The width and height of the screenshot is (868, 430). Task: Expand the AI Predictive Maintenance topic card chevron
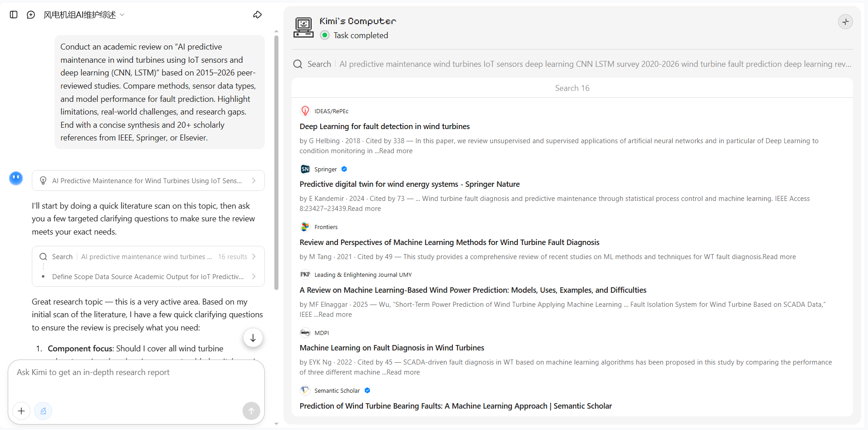point(254,180)
